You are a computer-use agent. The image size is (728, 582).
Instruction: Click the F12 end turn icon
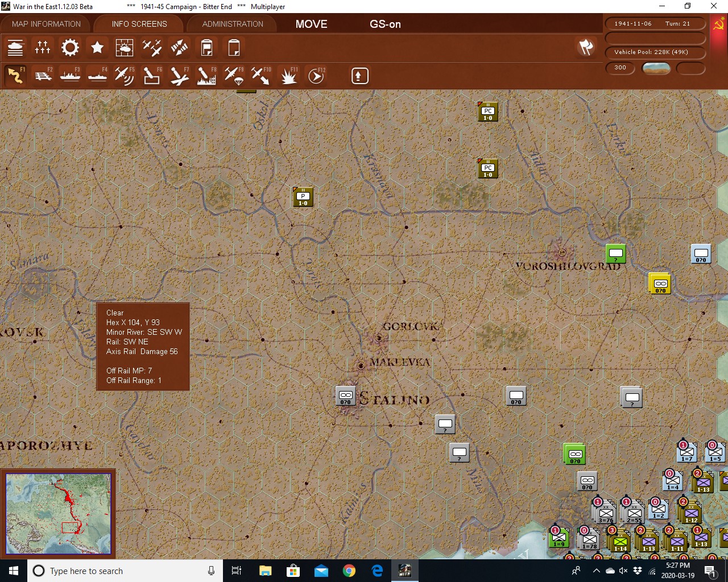tap(316, 76)
